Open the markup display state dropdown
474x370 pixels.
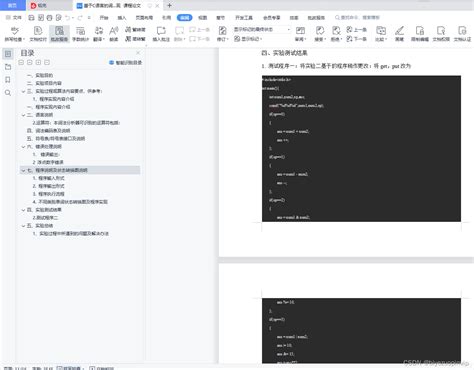pos(262,29)
